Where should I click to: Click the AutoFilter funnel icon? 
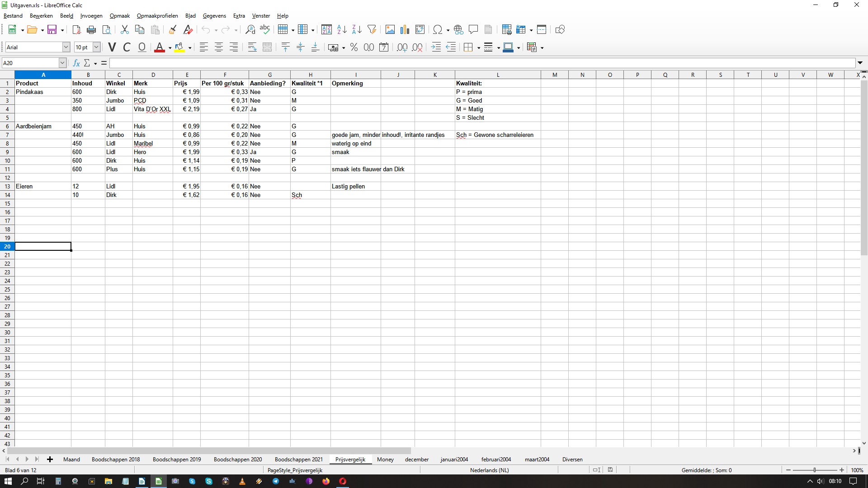(372, 30)
